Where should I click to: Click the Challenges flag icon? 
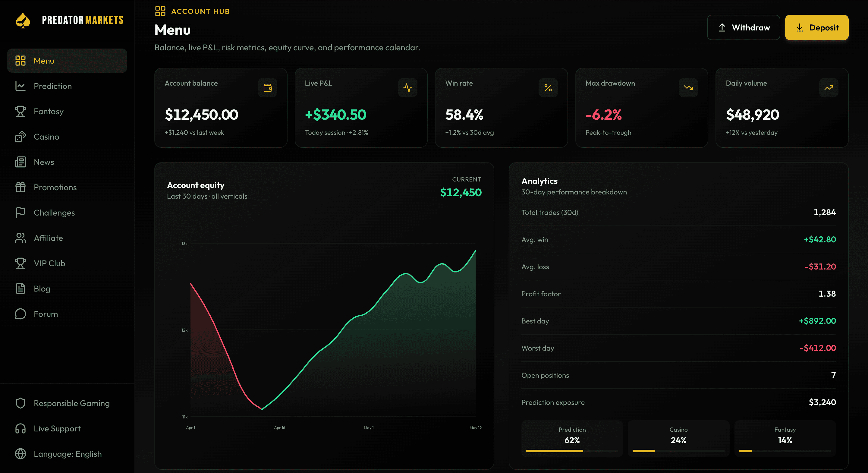[20, 213]
